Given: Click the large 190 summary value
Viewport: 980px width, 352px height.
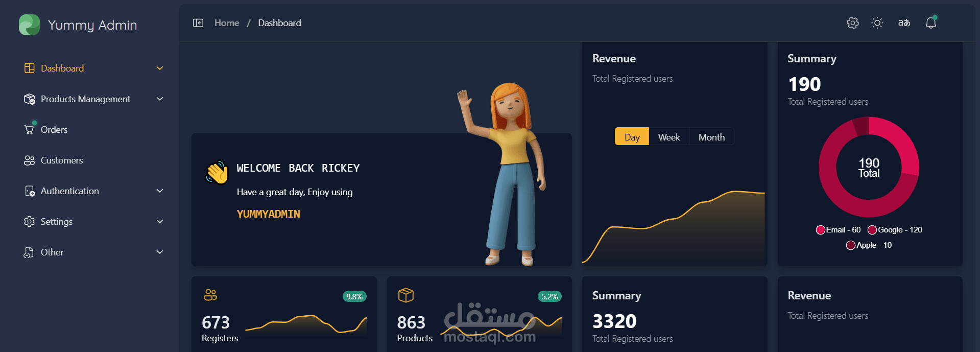Looking at the screenshot, I should 805,84.
